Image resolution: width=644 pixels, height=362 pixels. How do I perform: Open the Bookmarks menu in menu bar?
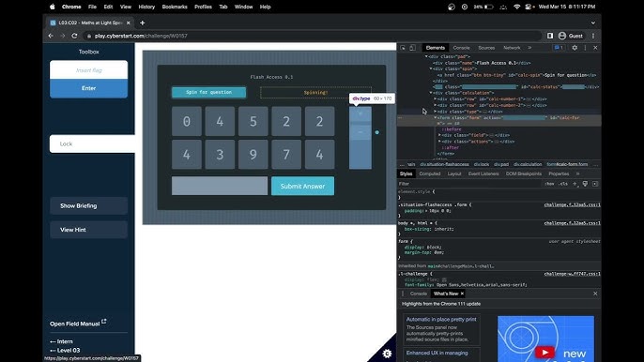tap(175, 7)
